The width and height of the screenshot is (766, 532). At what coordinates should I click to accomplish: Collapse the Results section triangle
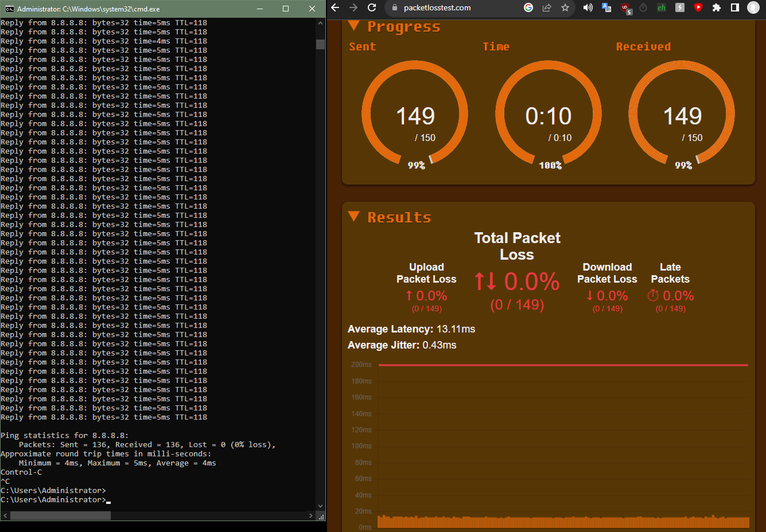point(354,216)
